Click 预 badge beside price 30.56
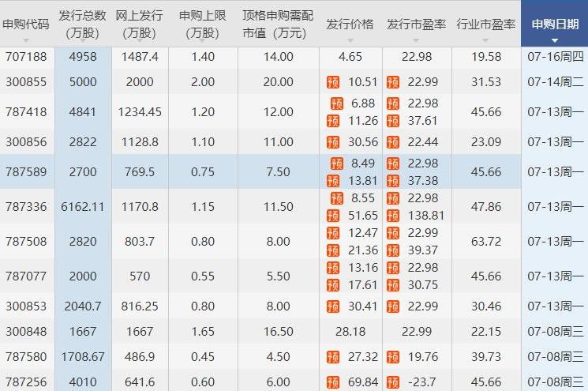Image resolution: width=588 pixels, height=391 pixels. (x=333, y=142)
